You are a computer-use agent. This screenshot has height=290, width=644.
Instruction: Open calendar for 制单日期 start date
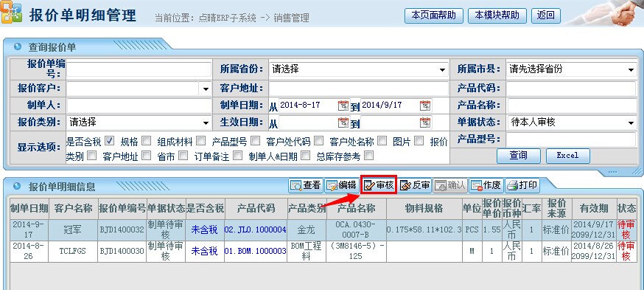click(343, 106)
